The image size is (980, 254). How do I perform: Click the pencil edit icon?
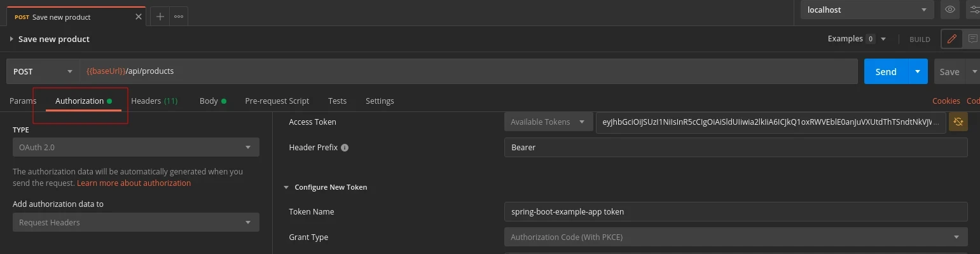pyautogui.click(x=951, y=39)
